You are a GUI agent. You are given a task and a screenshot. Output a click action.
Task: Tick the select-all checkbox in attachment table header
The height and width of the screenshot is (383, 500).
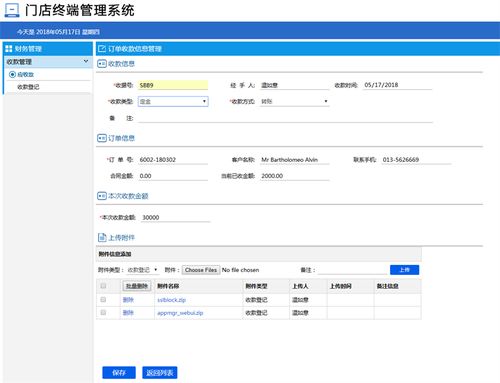pyautogui.click(x=103, y=286)
